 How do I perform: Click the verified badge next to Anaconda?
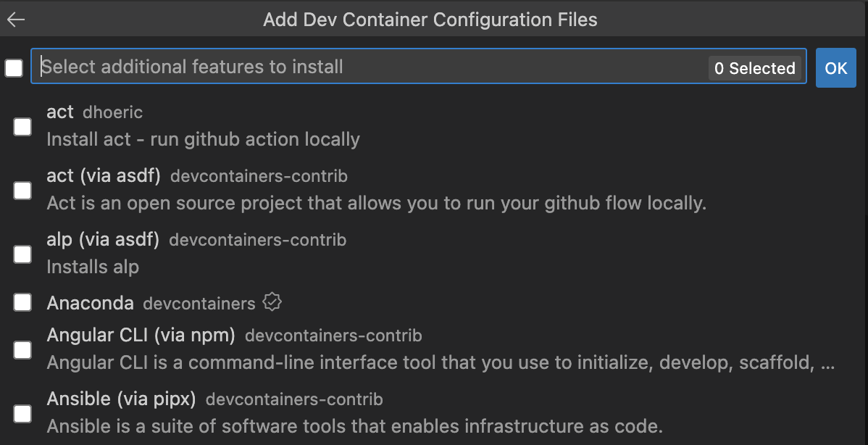272,302
